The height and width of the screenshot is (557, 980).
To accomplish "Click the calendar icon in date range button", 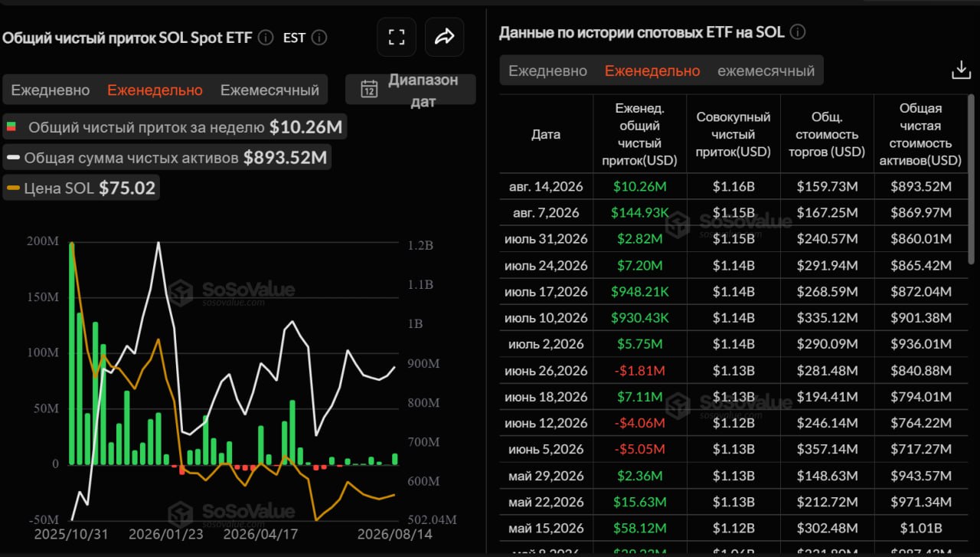I will coord(369,89).
